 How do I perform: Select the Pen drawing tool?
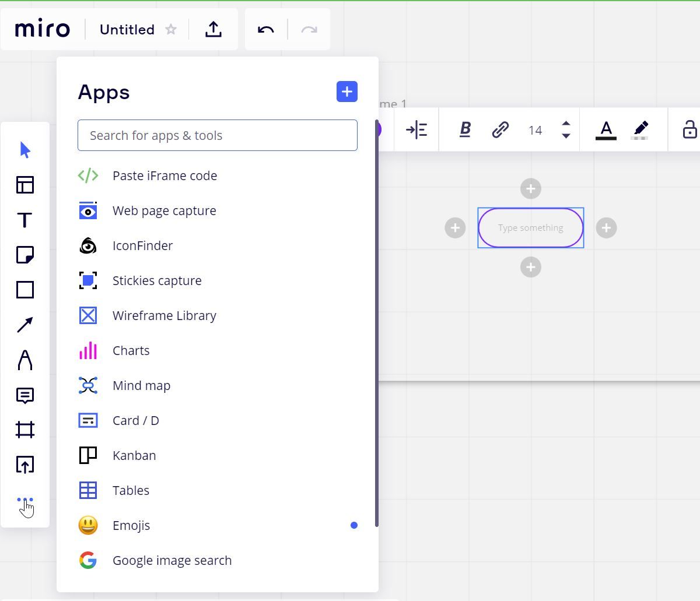click(x=25, y=360)
